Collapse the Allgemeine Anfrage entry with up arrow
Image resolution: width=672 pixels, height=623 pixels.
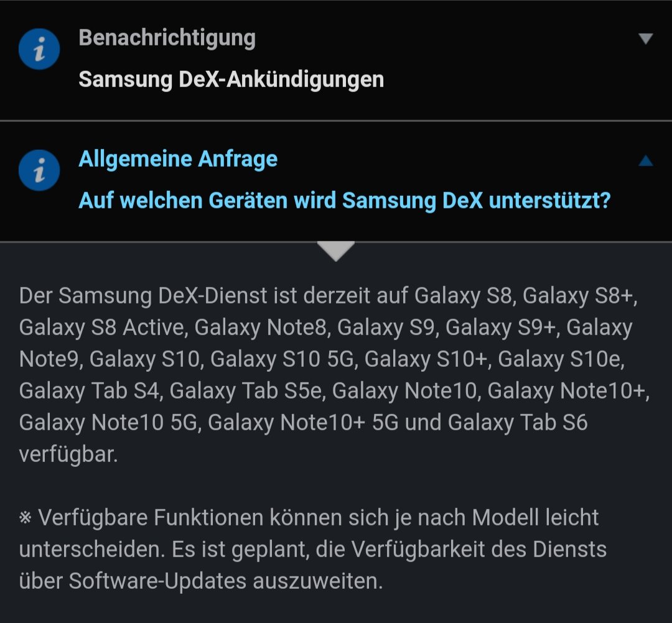pos(645,160)
